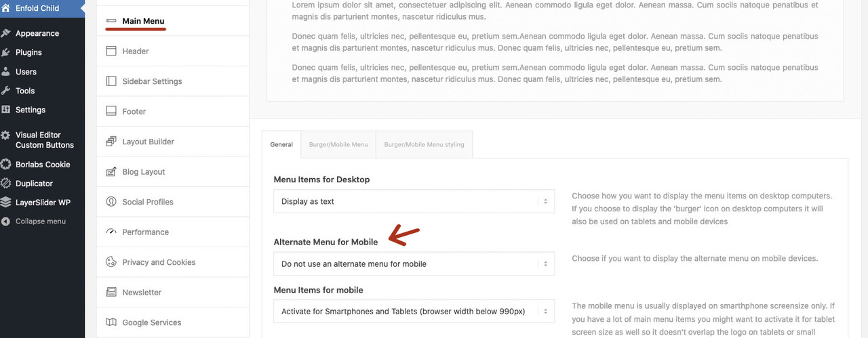Click the Plugins plug icon

pos(6,52)
